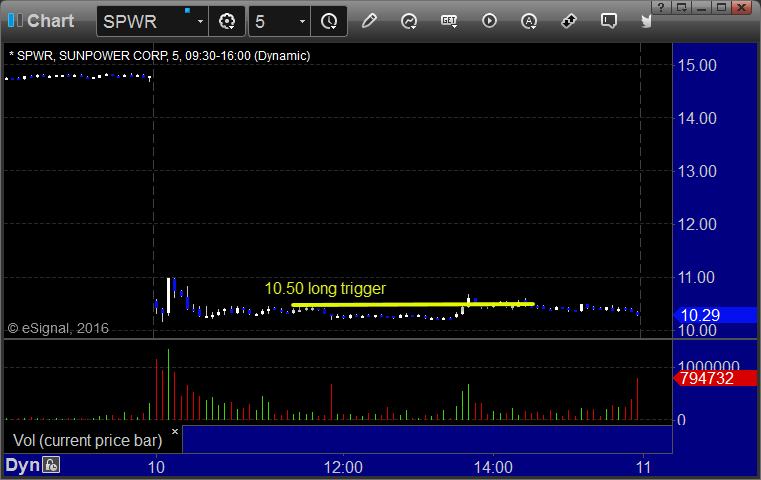The image size is (761, 480).
Task: Click the 14:00 time axis label
Action: pyautogui.click(x=493, y=467)
